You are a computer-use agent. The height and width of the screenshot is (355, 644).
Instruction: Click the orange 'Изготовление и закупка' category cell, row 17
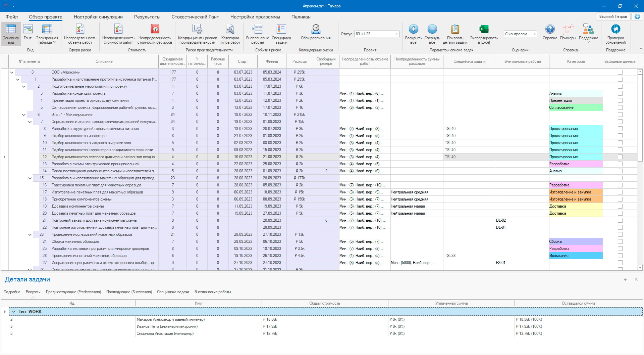576,192
